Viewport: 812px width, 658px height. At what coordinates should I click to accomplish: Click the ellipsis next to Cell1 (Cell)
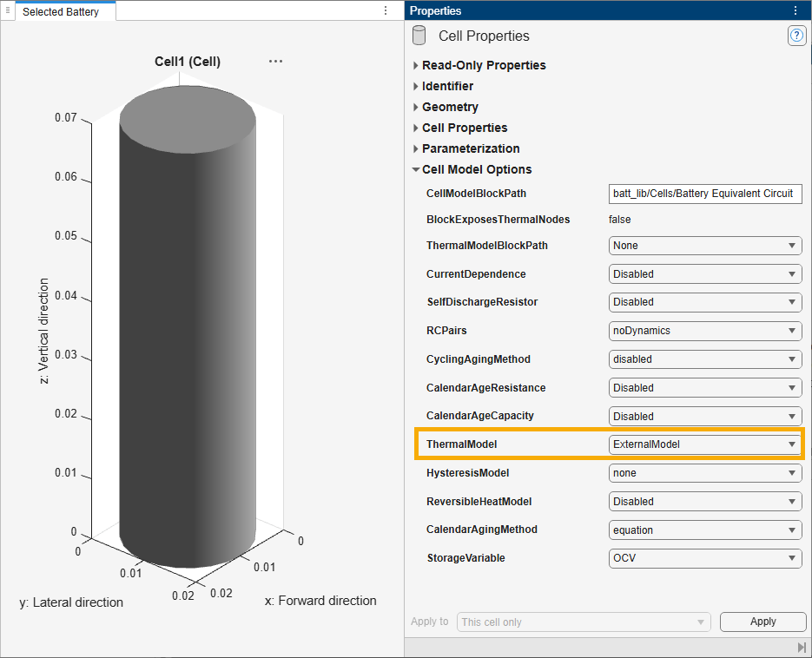tap(275, 61)
